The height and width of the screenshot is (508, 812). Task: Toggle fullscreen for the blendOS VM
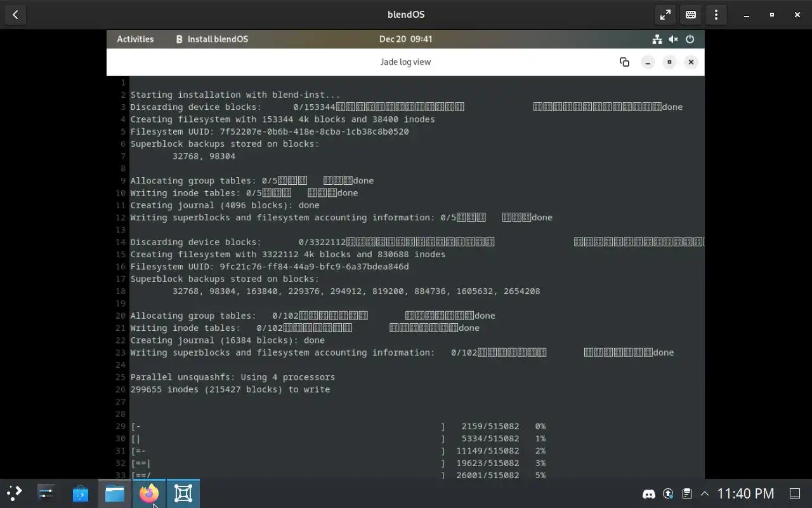point(665,15)
